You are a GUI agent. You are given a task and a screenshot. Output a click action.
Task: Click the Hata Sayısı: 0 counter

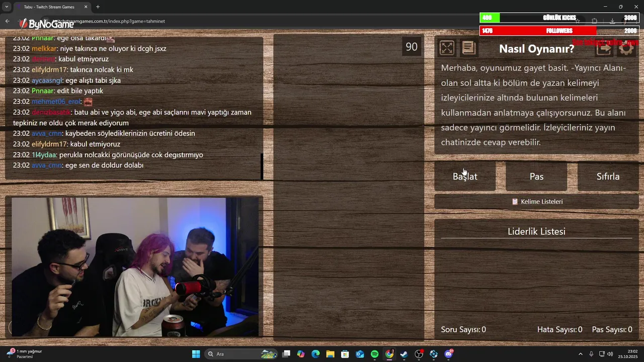coord(559,330)
